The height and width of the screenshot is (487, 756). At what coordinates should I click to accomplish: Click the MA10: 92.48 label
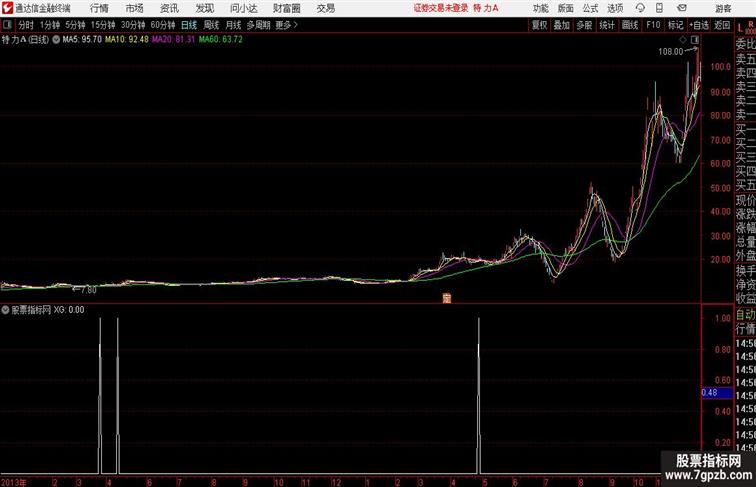[127, 40]
